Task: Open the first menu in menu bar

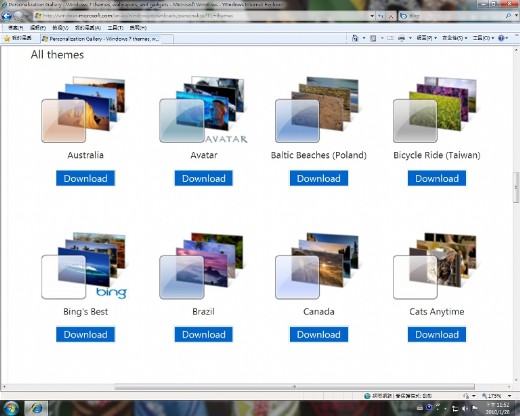Action: [x=16, y=28]
